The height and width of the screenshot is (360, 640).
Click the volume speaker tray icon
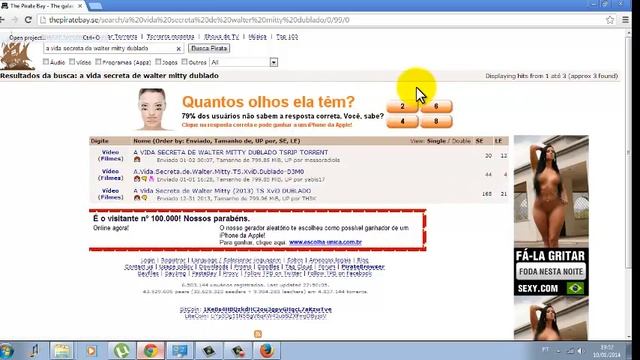(580, 351)
